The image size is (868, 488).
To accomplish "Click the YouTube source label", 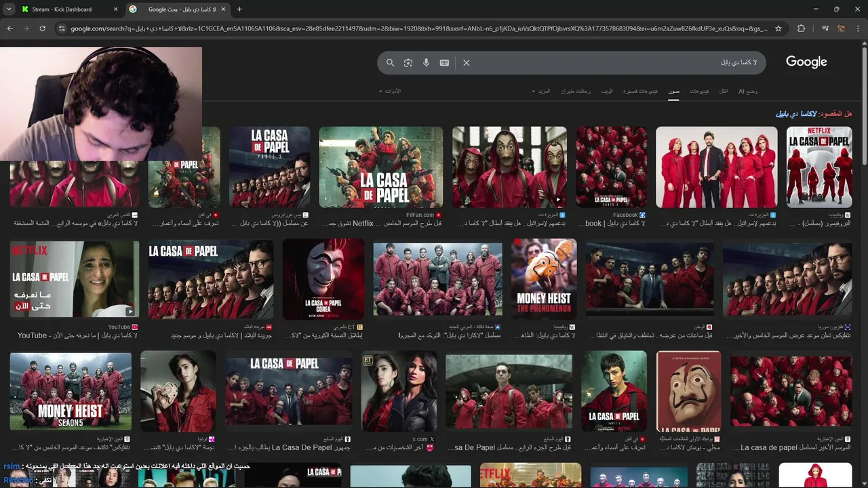I will [118, 327].
